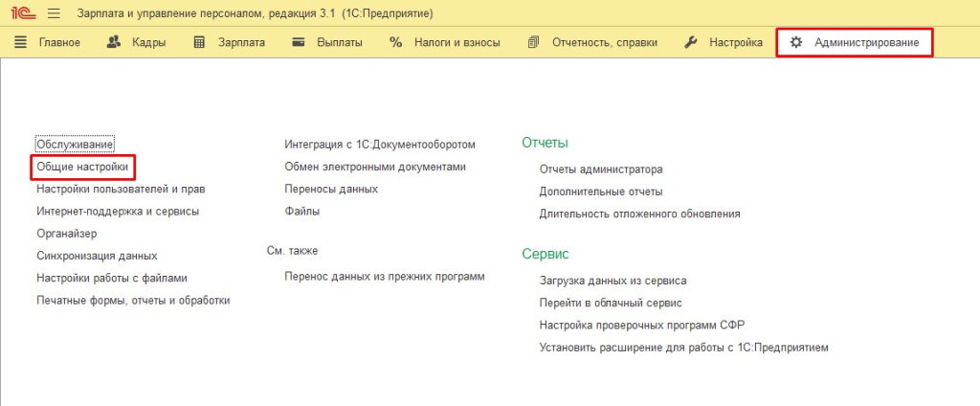The height and width of the screenshot is (406, 980).
Task: Open Настройки пользователей и прав
Action: (x=122, y=189)
